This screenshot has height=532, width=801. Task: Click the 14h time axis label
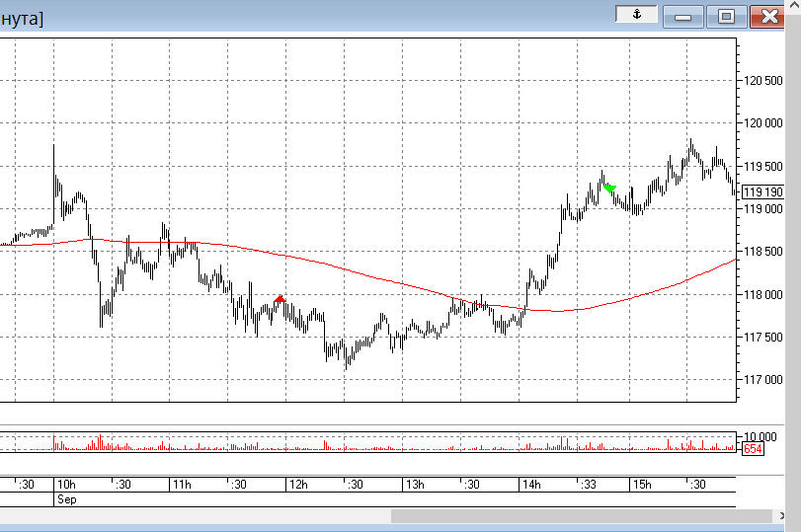(531, 485)
